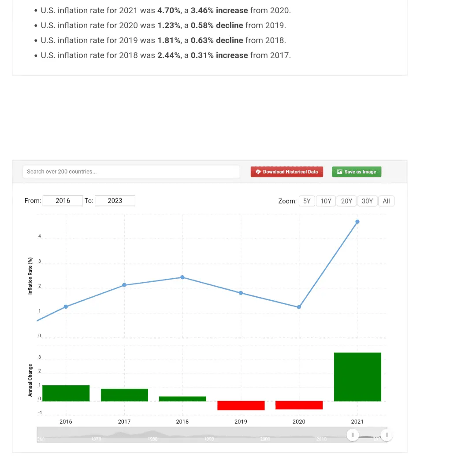
Task: Click '0.58% decline' in the 2020 bullet
Action: point(217,25)
